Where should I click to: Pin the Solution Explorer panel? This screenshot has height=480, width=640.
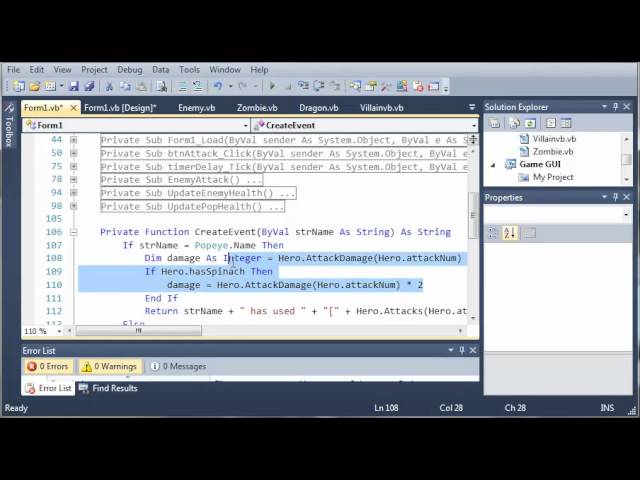(617, 107)
